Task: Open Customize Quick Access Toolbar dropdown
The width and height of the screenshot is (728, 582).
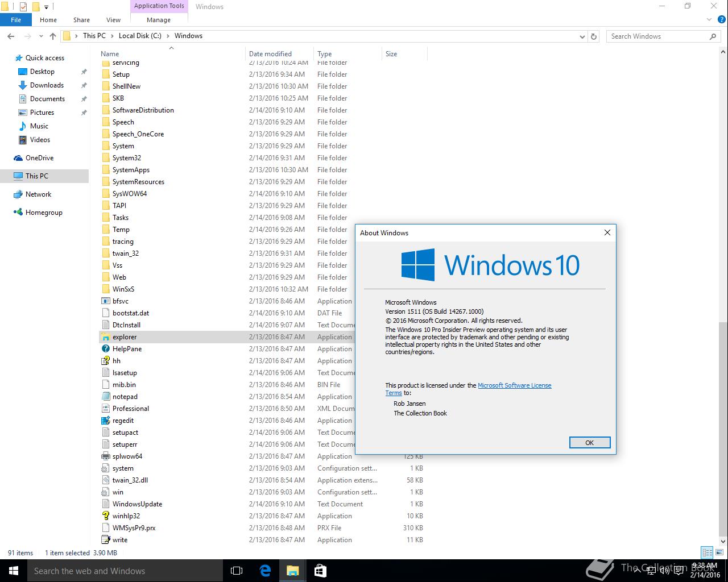Action: pos(46,7)
